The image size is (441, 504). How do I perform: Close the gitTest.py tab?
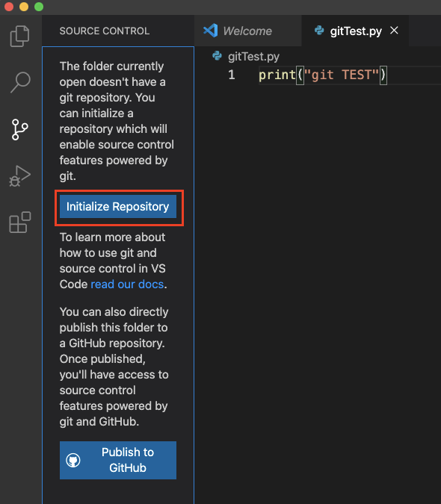394,31
